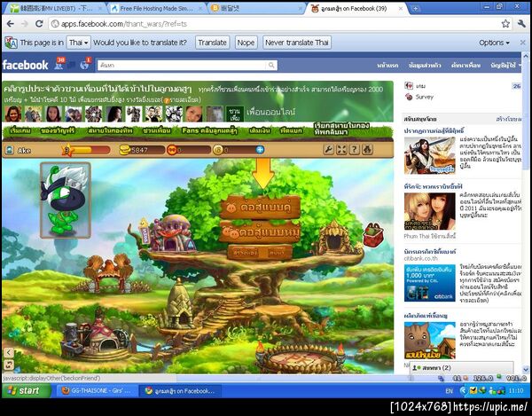This screenshot has width=532, height=416.
Task: Switch to the GG-THAISONE Firefox taskbar item
Action: click(96, 390)
